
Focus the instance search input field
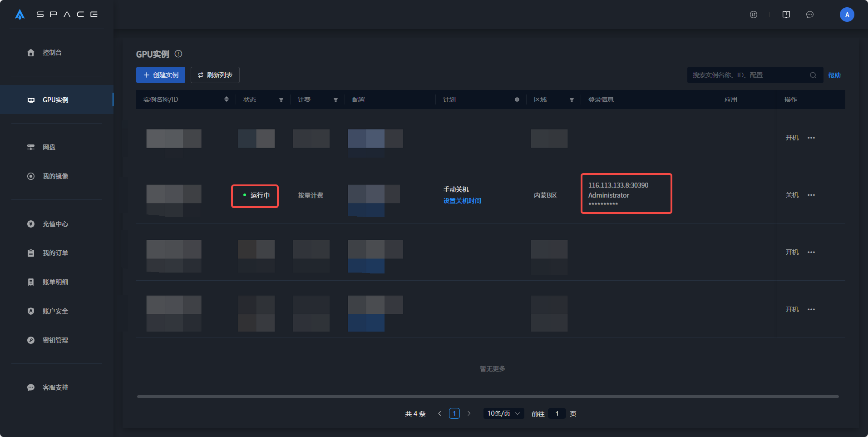[747, 75]
